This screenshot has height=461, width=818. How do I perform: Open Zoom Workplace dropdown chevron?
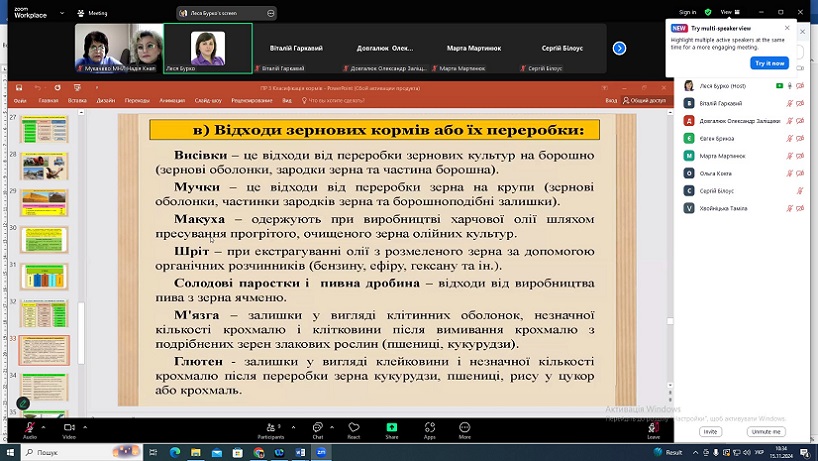point(62,13)
